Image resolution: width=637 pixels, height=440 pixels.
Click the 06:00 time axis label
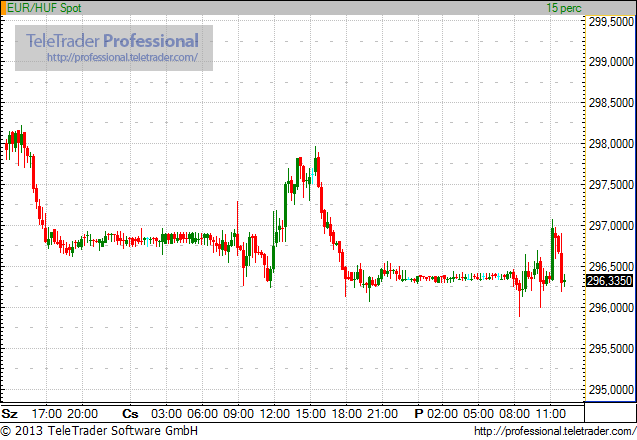click(202, 414)
